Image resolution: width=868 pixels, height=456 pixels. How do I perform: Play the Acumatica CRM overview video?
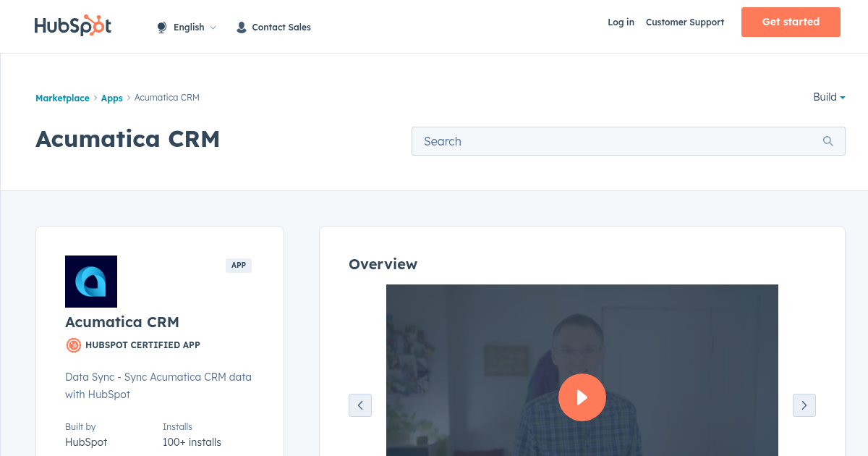click(582, 397)
